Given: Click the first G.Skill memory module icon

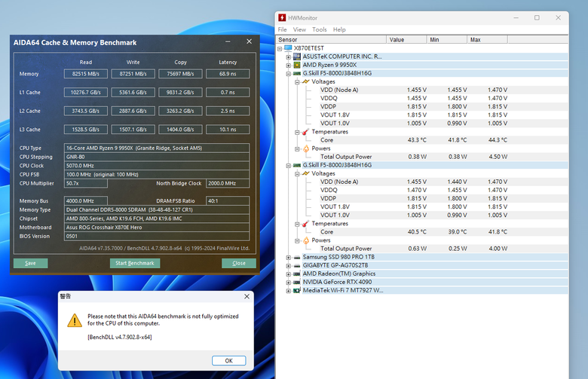Looking at the screenshot, I should click(297, 74).
